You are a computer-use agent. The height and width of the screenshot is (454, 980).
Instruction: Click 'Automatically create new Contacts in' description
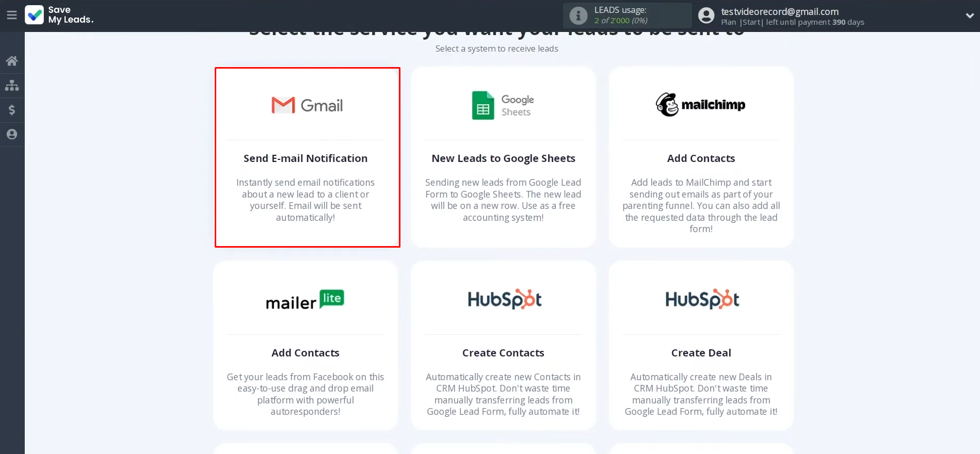coord(503,394)
